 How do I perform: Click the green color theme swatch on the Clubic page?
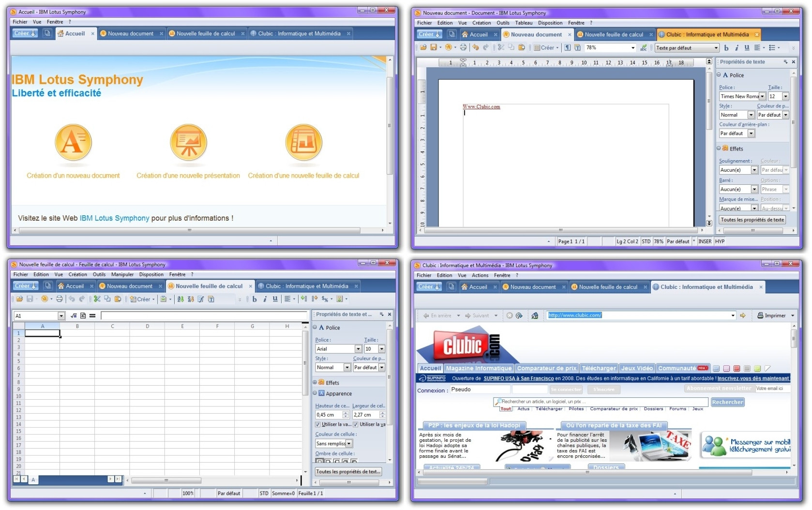757,369
